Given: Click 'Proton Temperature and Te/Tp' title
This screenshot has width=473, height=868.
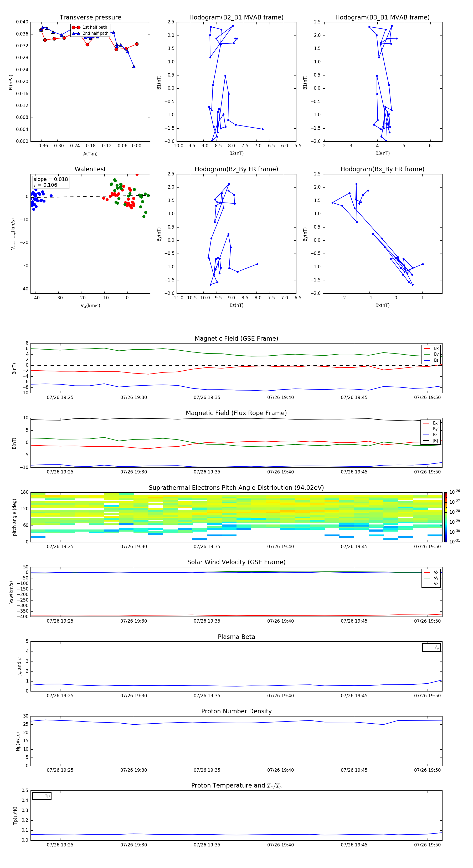Looking at the screenshot, I should (x=236, y=786).
